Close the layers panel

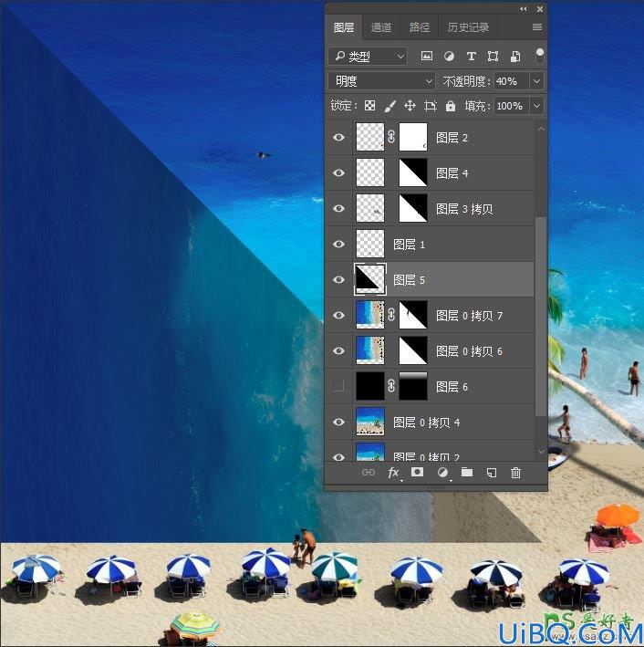(x=540, y=8)
